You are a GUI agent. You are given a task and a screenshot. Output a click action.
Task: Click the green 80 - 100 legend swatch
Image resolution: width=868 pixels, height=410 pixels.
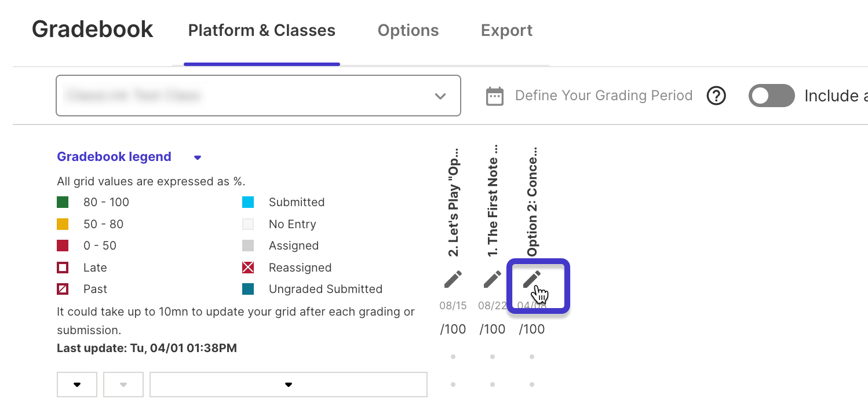63,203
